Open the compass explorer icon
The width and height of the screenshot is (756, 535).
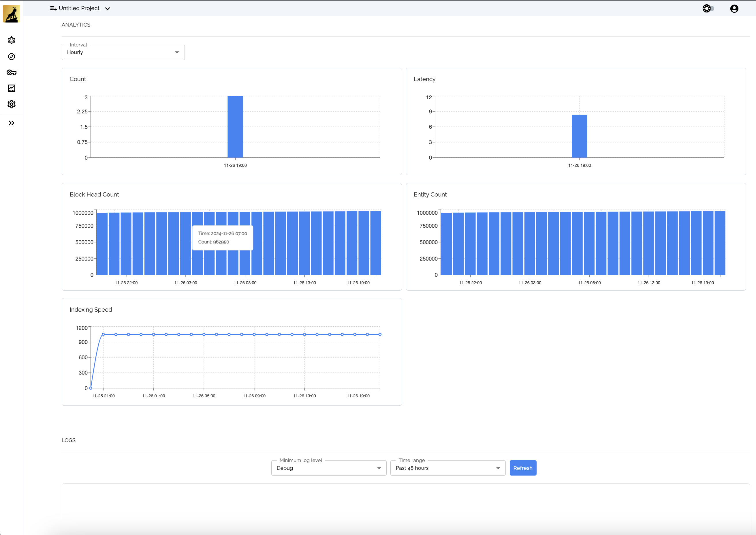click(x=12, y=57)
